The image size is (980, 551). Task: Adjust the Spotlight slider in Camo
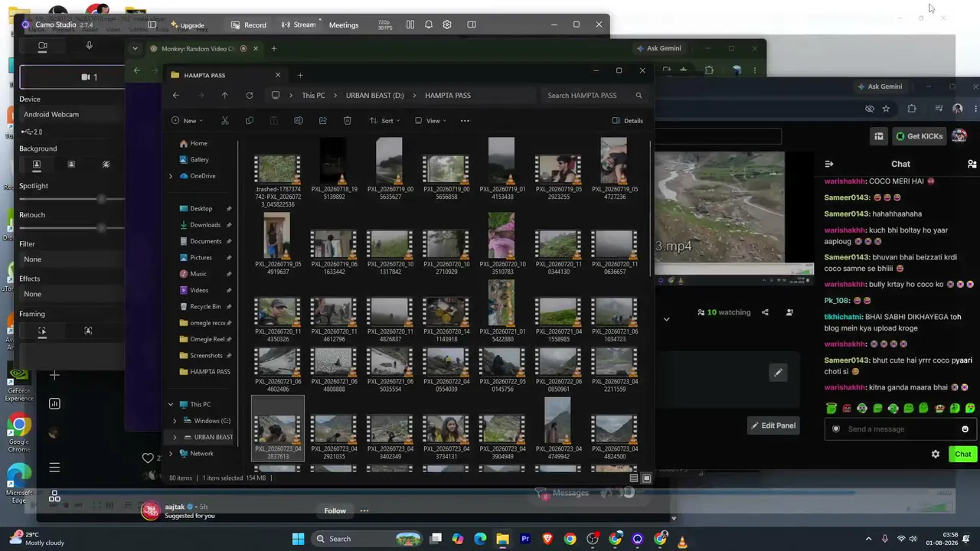coord(102,199)
